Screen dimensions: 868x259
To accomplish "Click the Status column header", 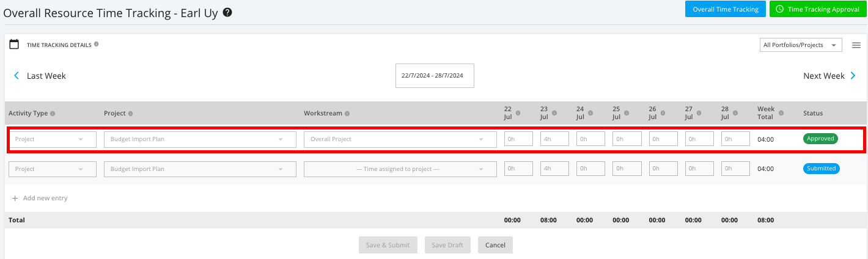I will click(x=813, y=113).
